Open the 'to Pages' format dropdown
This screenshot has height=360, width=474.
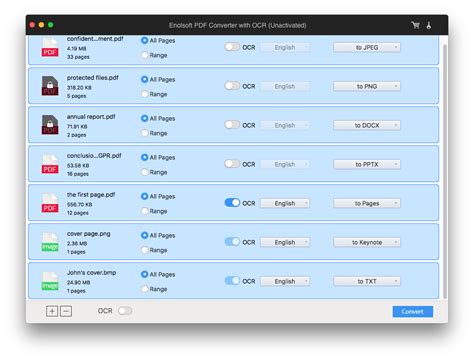[x=367, y=203]
